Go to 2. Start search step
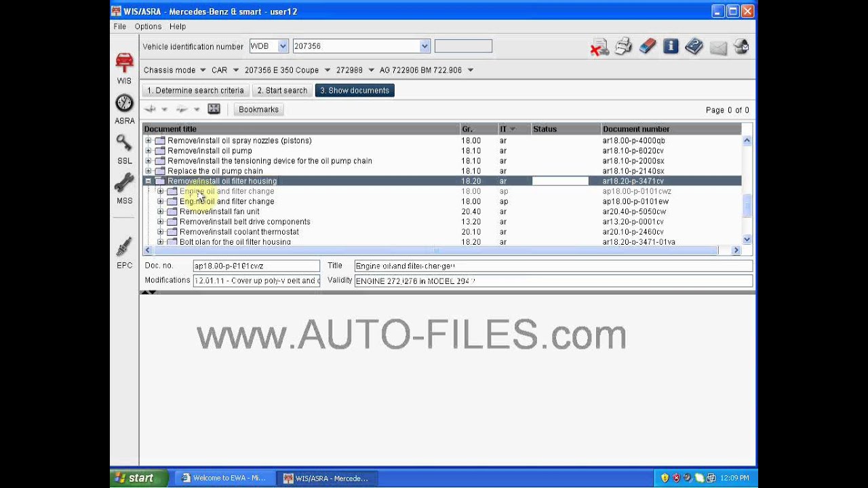Viewport: 868px width, 488px height. tap(282, 90)
